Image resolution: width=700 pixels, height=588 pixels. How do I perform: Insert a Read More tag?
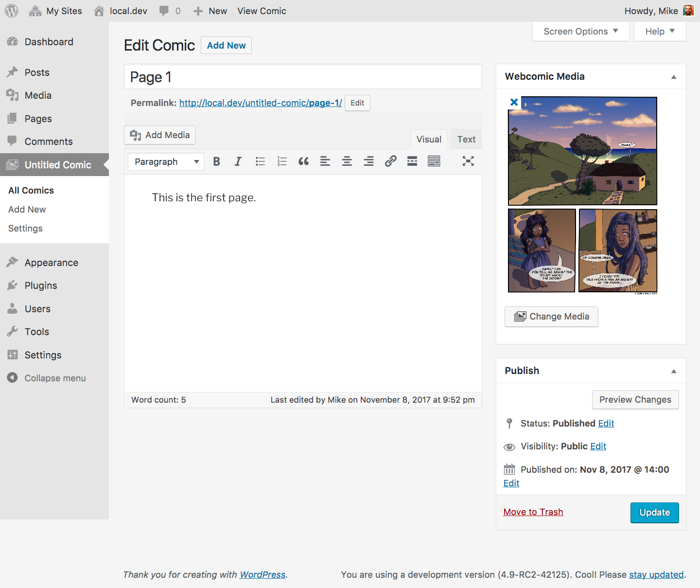pos(412,161)
